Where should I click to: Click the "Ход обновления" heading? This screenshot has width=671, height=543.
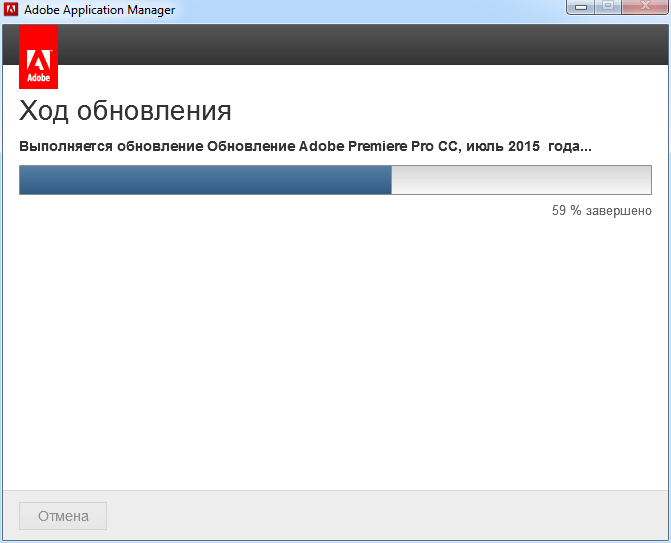pyautogui.click(x=125, y=111)
